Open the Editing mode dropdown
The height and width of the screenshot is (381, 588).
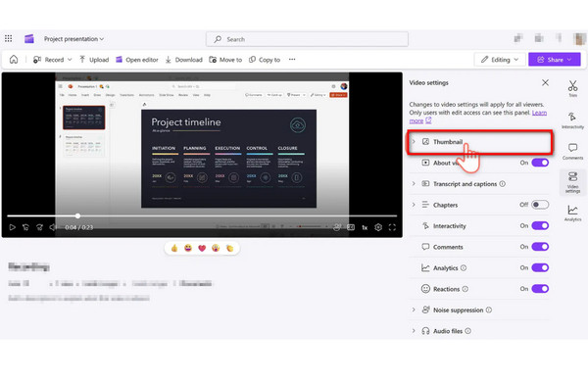(500, 59)
